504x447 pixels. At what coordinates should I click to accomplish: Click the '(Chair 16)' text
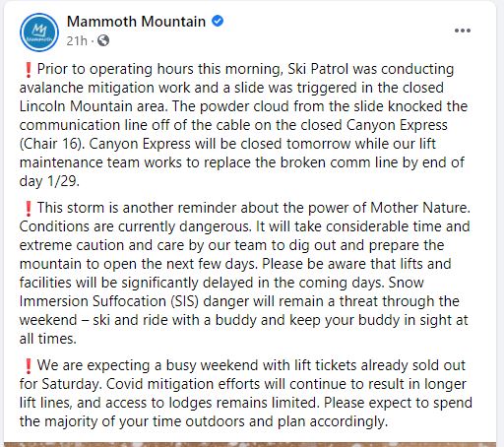tap(50, 144)
